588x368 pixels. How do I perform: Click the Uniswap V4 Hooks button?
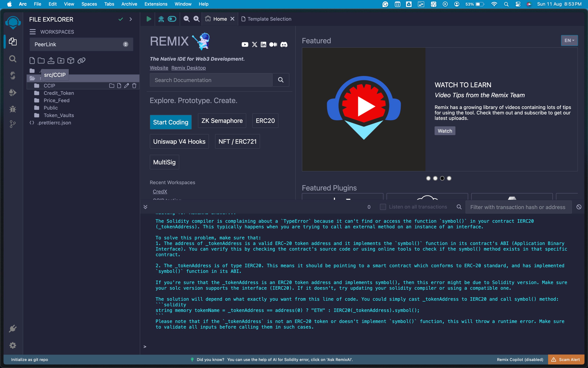(179, 141)
